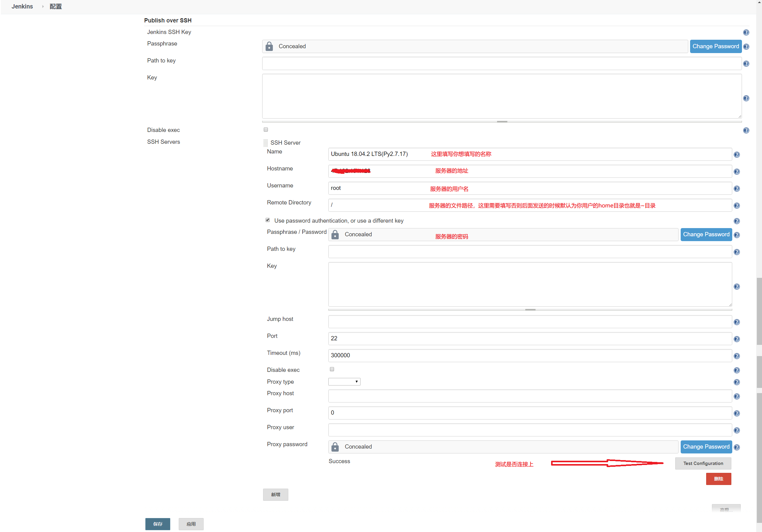Open help for SSH Server Hostname field
762x532 pixels.
(x=737, y=171)
